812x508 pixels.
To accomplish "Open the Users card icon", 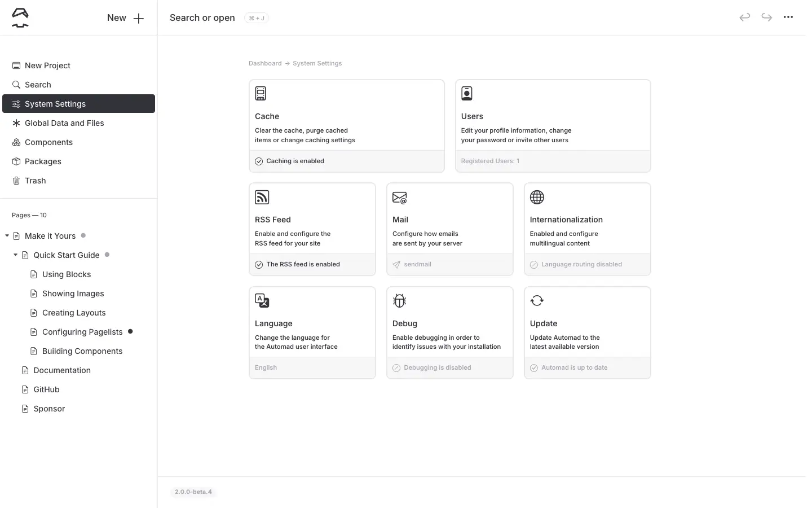I will coord(467,93).
